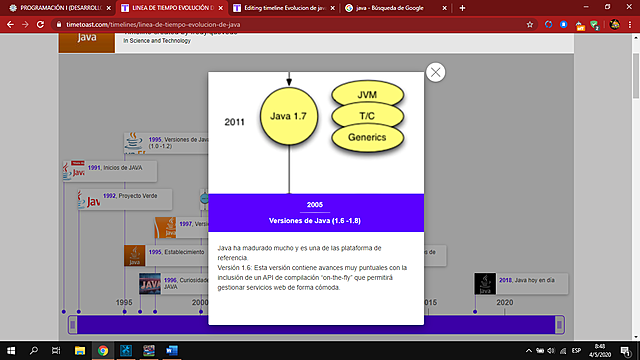Image resolution: width=640 pixels, height=360 pixels.
Task: Open Microsoft Word from taskbar
Action: tap(172, 351)
